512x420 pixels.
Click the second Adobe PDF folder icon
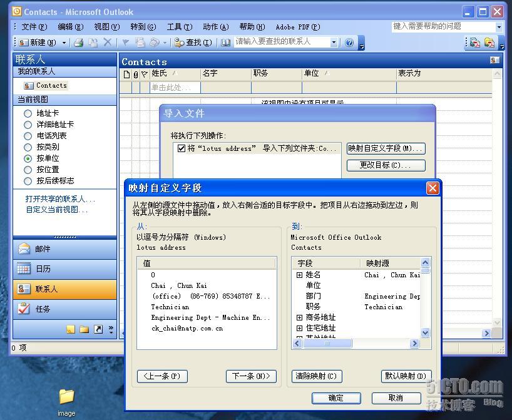coord(489,43)
